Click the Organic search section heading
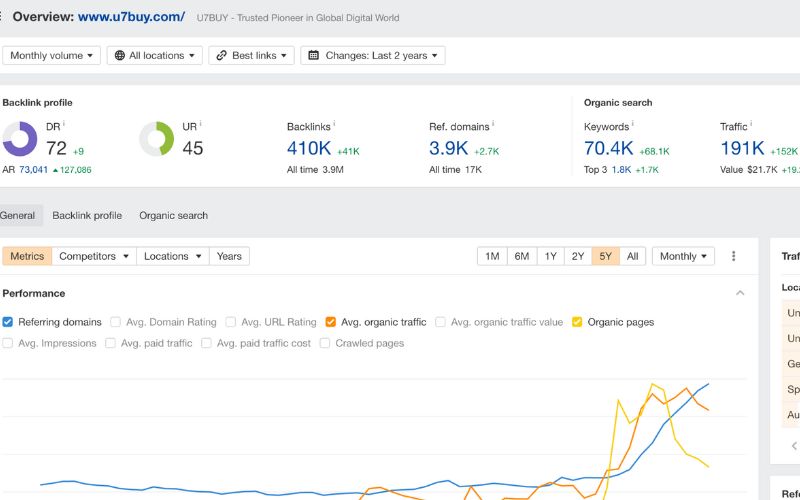 [x=618, y=103]
